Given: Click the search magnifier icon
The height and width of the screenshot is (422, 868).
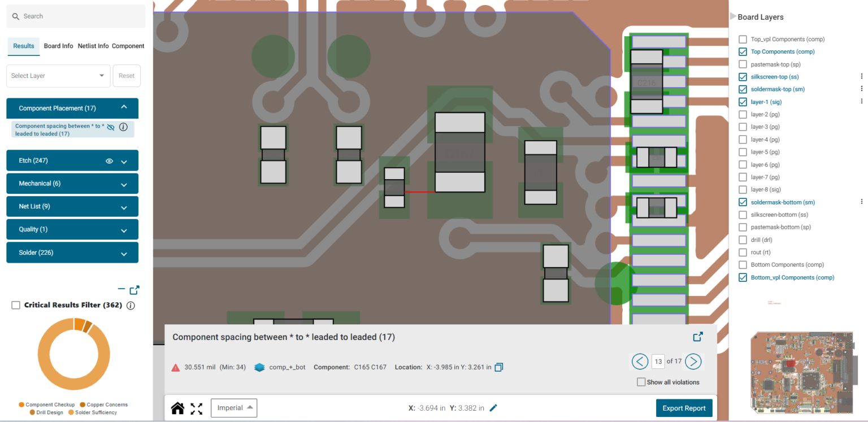Looking at the screenshot, I should click(x=15, y=16).
